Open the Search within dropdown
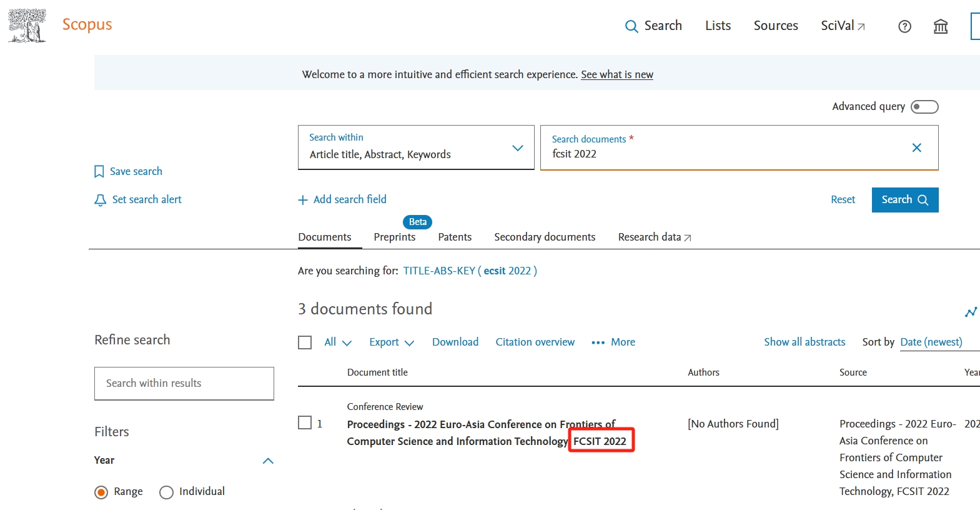The height and width of the screenshot is (510, 980). [x=416, y=147]
